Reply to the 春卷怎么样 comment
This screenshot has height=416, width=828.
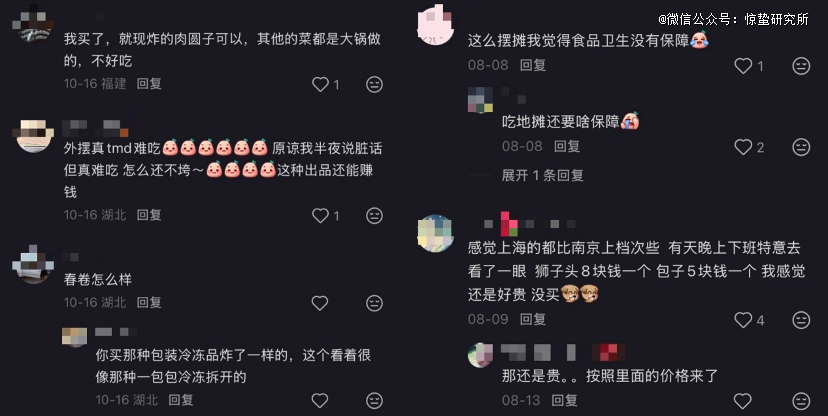(149, 302)
